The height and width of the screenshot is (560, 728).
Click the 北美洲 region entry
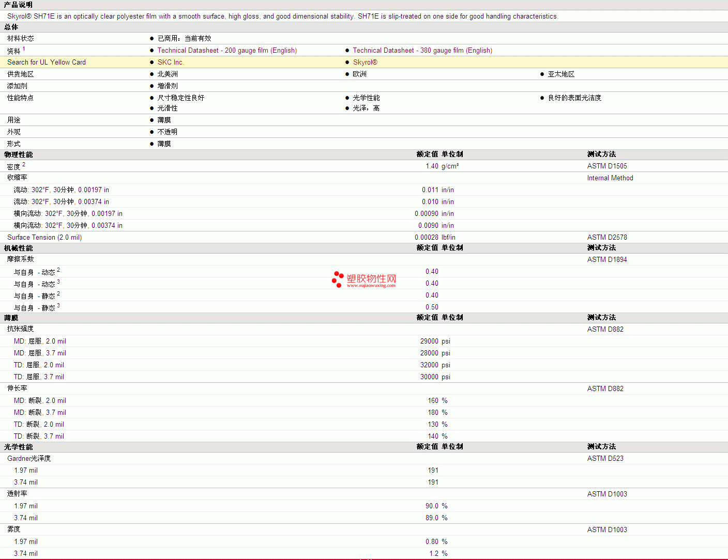pos(168,74)
